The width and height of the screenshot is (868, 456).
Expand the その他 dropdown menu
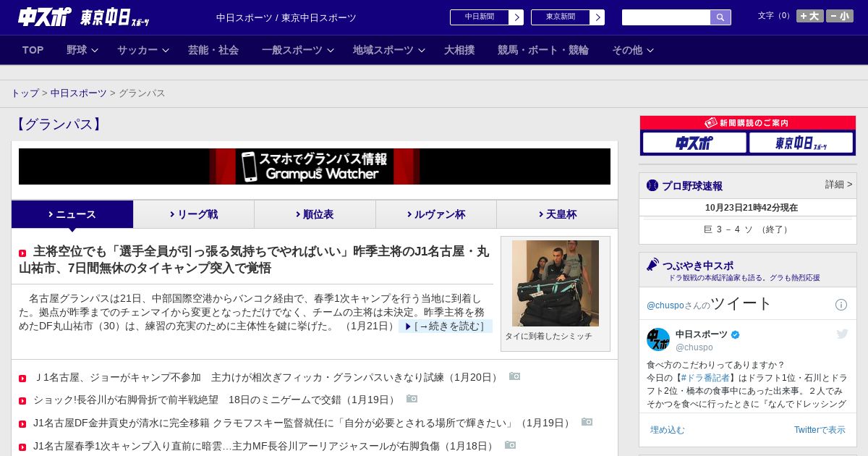tap(633, 50)
